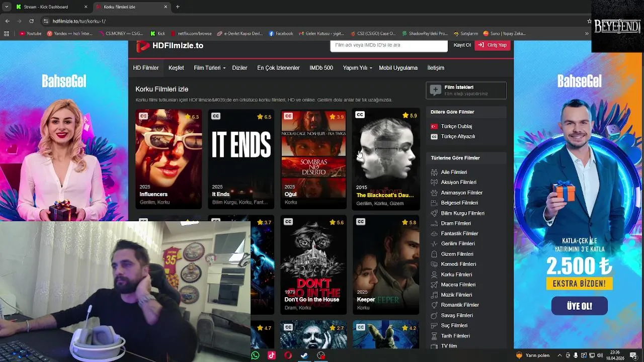Open the browser apps grid icon
The width and height of the screenshot is (644, 362).
[7, 34]
